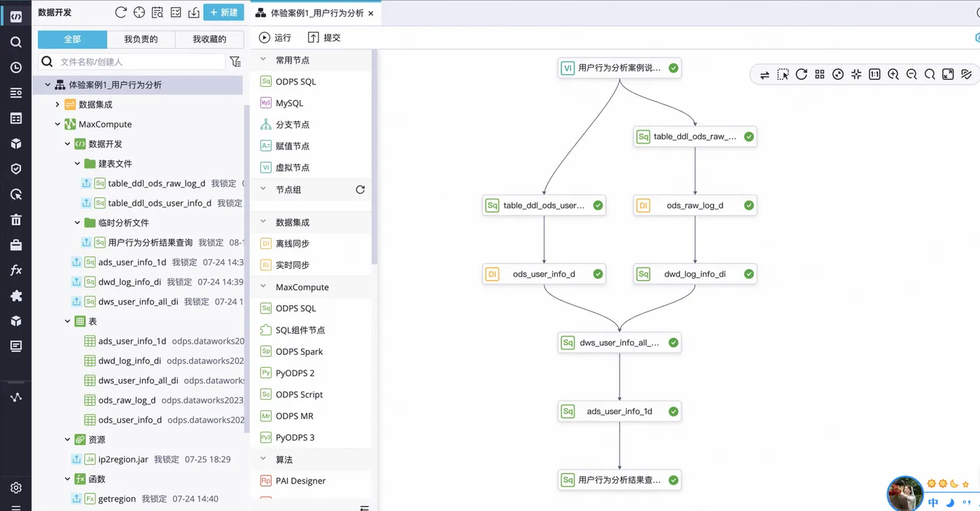Collapse the 建表文件 folder

coord(77,163)
